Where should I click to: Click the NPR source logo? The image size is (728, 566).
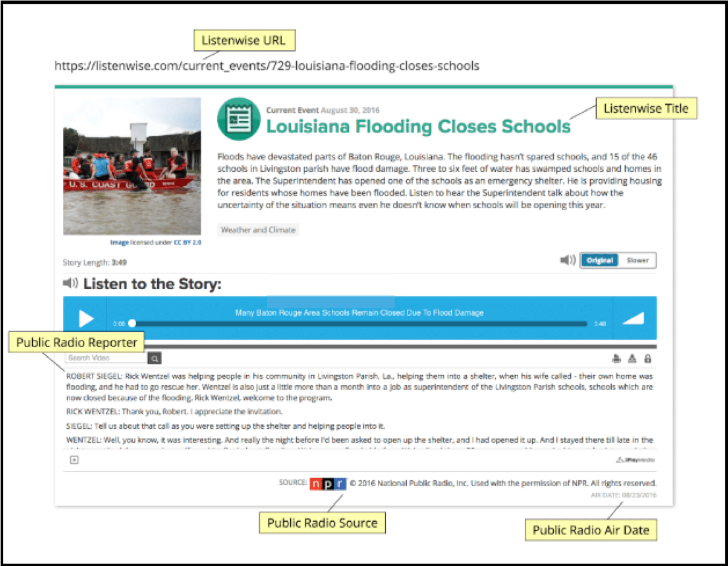pos(328,484)
